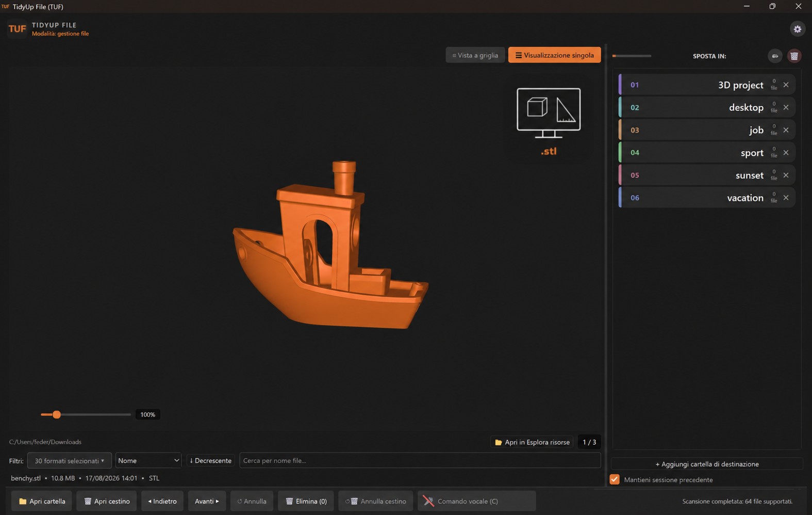Remove the sunset destination with its X

tap(786, 175)
